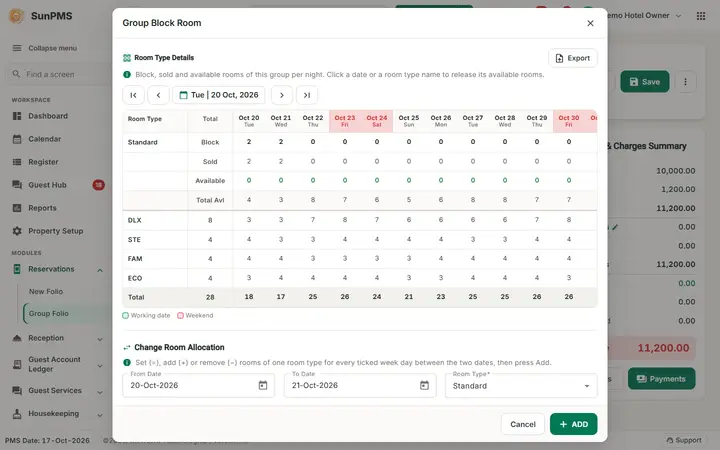720x450 pixels.
Task: Open the three-dot more options menu
Action: (x=685, y=82)
